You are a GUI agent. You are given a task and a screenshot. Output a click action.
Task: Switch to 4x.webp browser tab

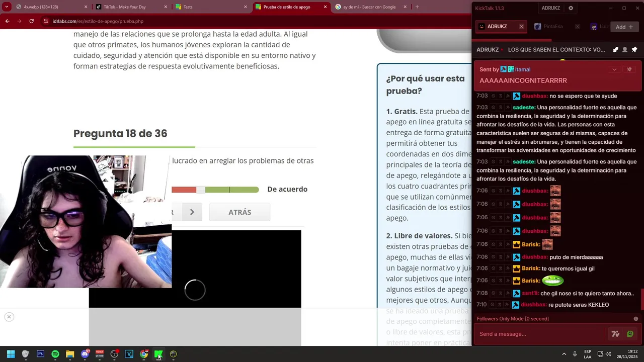[50, 7]
